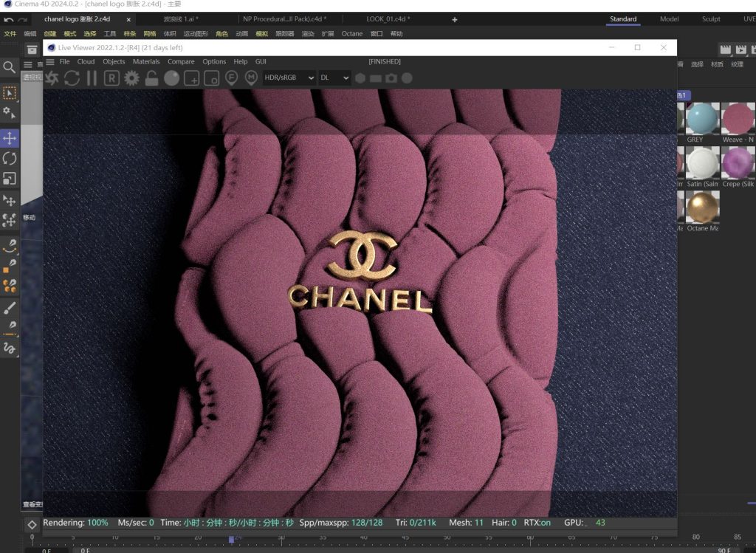Screen dimensions: 756x553
Task: Toggle the M material picker pin icon
Action: 251,78
